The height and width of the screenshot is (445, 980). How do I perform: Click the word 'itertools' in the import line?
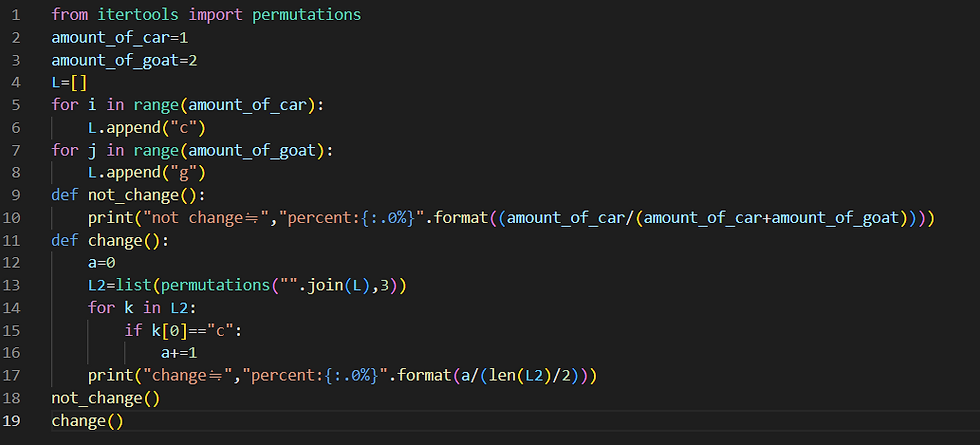(138, 14)
